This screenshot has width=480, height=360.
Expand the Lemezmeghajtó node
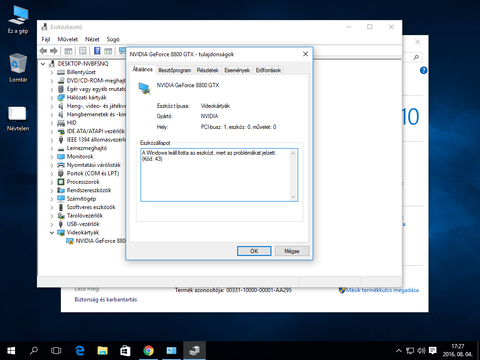pyautogui.click(x=52, y=148)
